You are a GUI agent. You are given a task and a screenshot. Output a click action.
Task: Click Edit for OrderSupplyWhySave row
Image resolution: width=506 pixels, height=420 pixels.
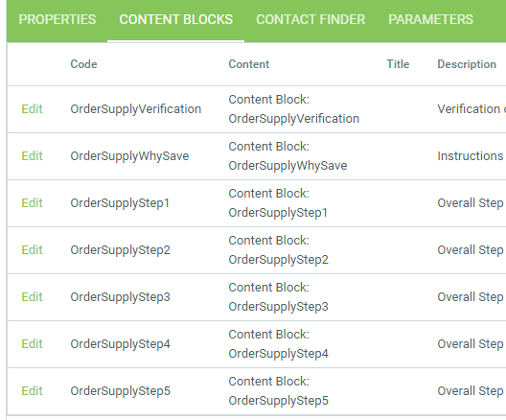pyautogui.click(x=32, y=156)
